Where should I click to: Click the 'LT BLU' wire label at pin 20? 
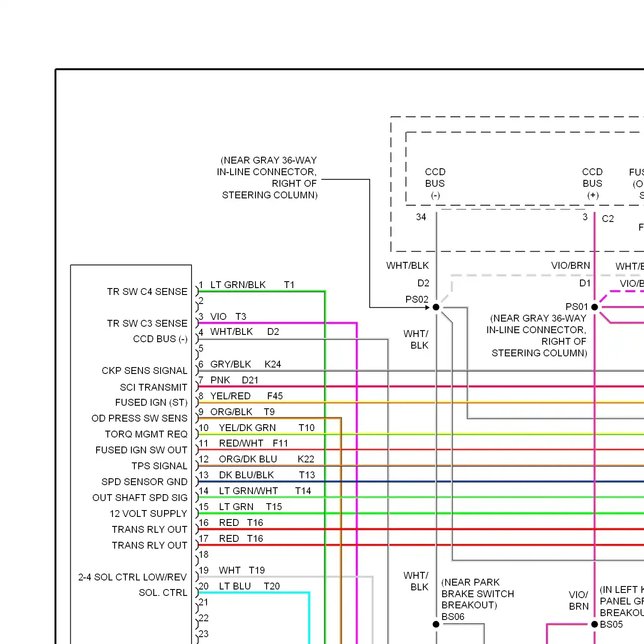tap(235, 586)
